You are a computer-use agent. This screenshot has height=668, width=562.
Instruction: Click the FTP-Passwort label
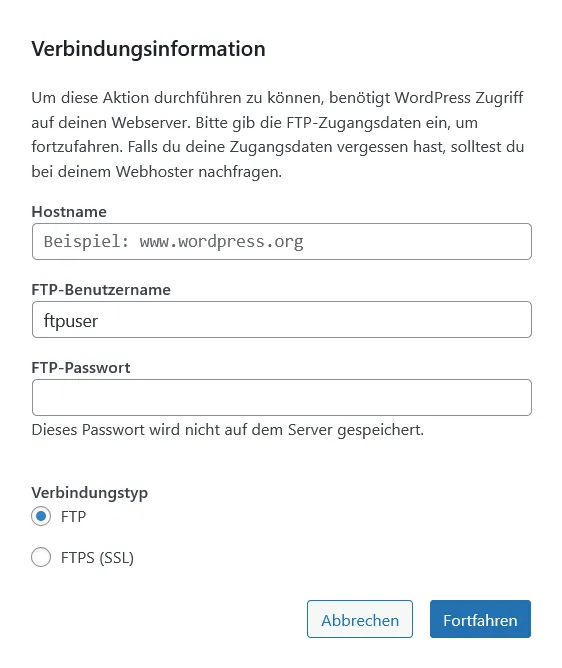[81, 368]
